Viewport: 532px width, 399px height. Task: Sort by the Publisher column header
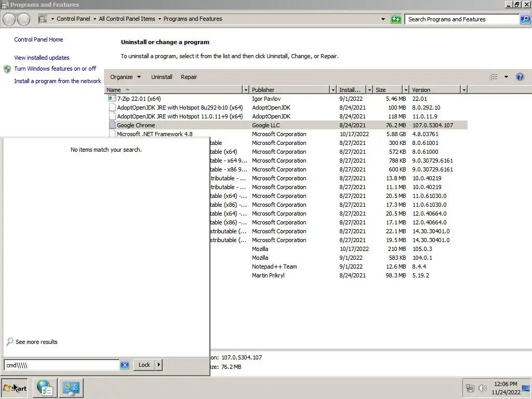(x=289, y=90)
